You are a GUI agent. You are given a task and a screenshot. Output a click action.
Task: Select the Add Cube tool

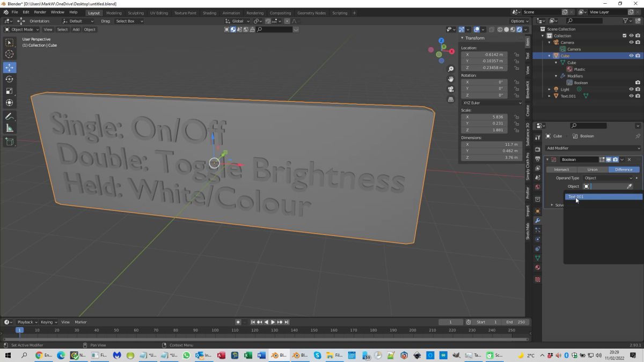tap(10, 142)
